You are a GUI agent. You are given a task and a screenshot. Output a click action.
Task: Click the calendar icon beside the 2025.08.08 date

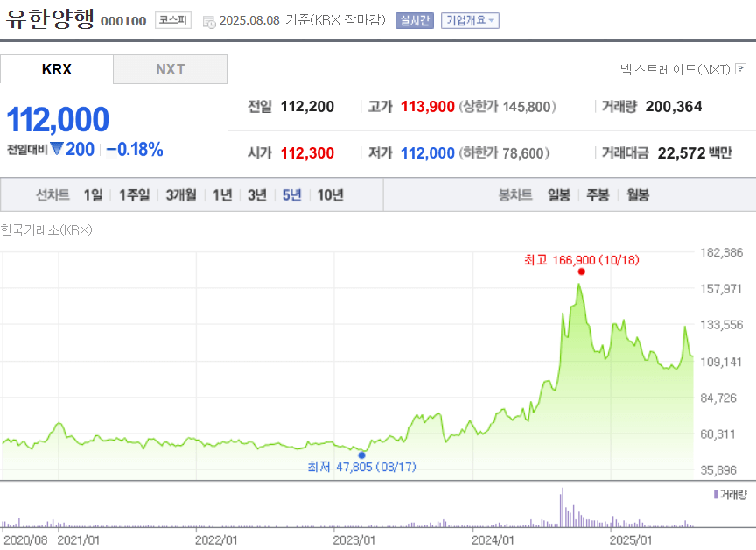tap(209, 22)
